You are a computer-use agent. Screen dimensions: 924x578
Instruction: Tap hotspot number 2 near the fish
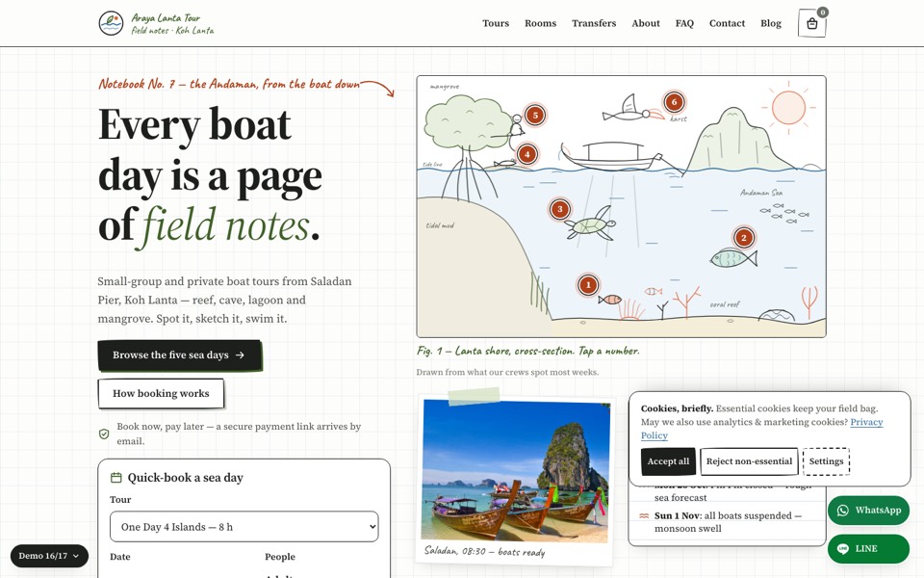coord(744,238)
